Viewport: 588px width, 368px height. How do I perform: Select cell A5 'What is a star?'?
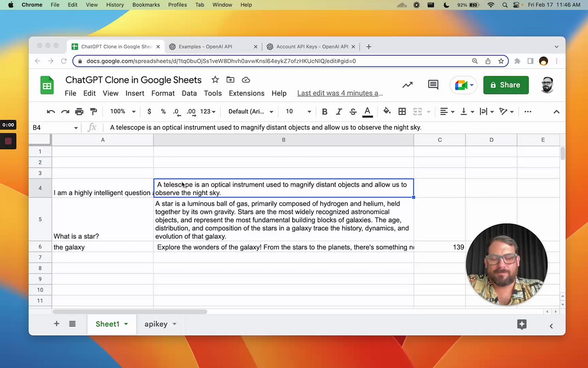[x=102, y=219]
